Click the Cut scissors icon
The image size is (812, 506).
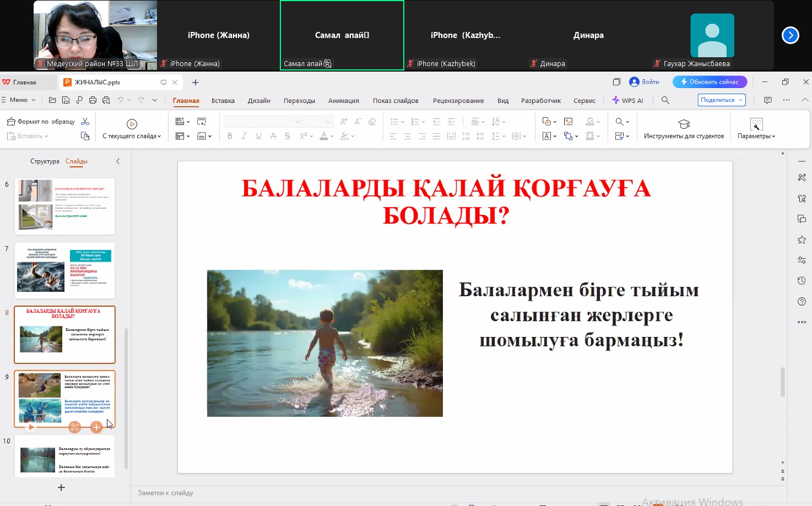coord(85,122)
